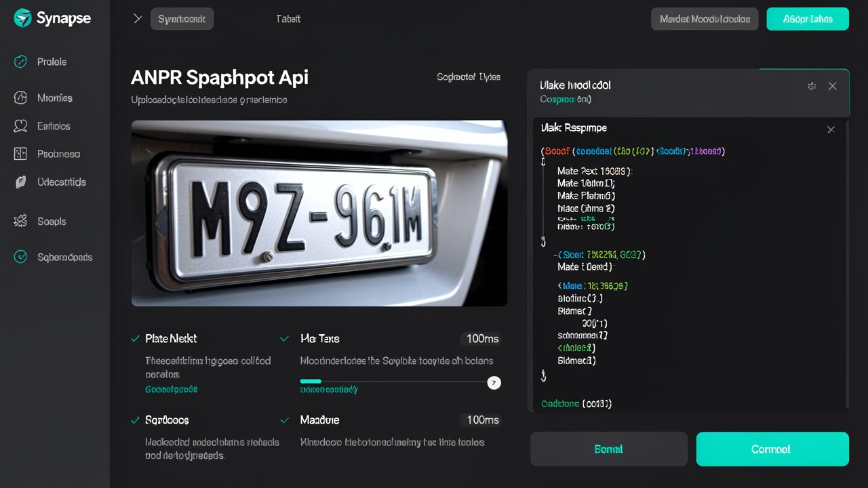This screenshot has width=868, height=488.
Task: Toggle the Hte Taxs checkmark
Action: pyautogui.click(x=285, y=338)
